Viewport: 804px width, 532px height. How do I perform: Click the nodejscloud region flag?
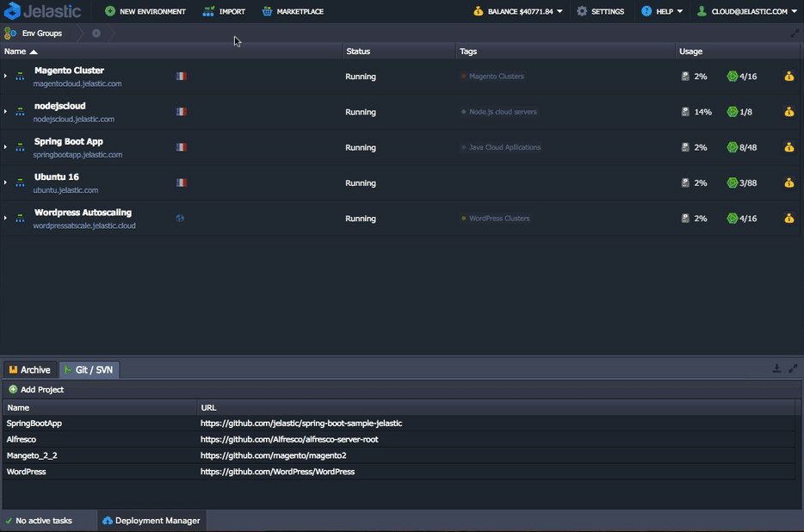tap(181, 112)
